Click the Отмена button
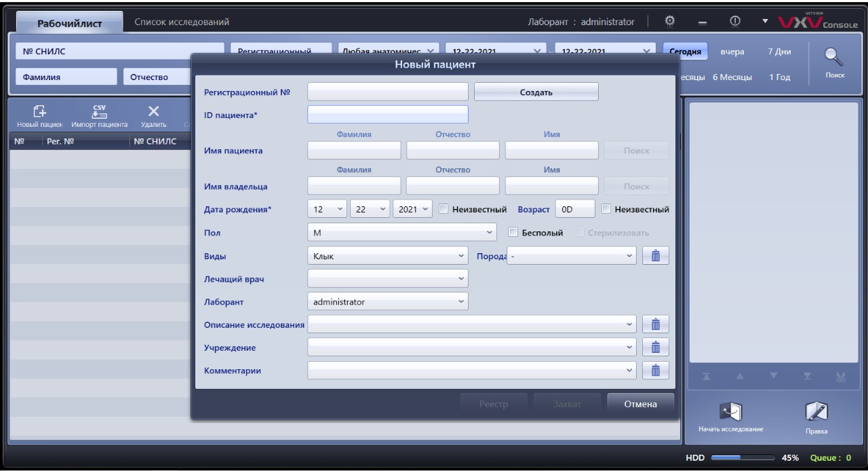868x471 pixels. 639,404
